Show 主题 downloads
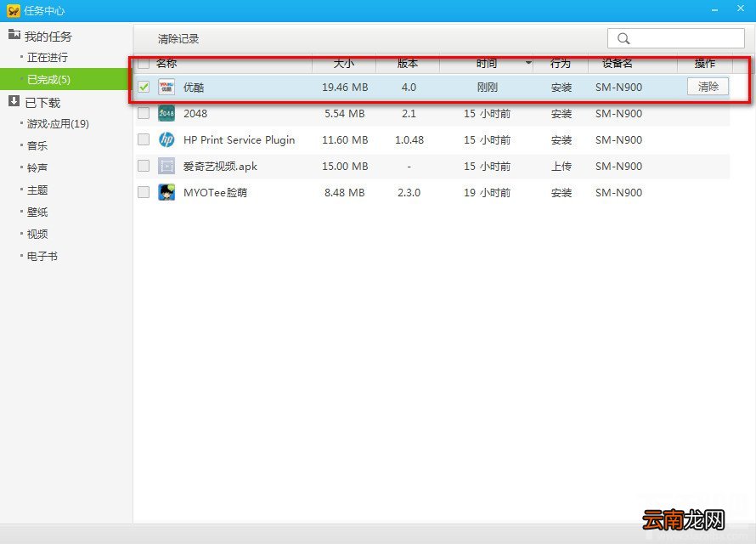 point(37,190)
